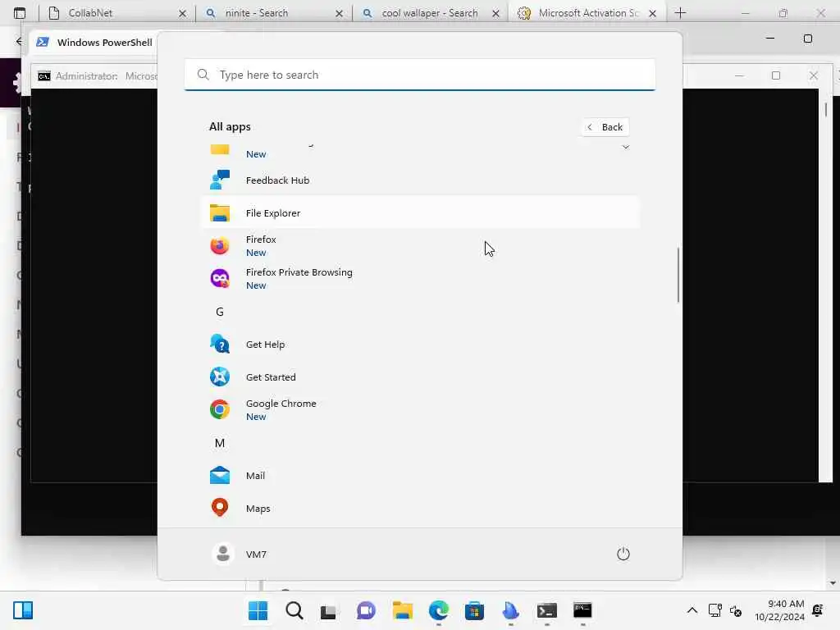Click the Back button in All apps
Image resolution: width=840 pixels, height=630 pixels.
pos(605,127)
